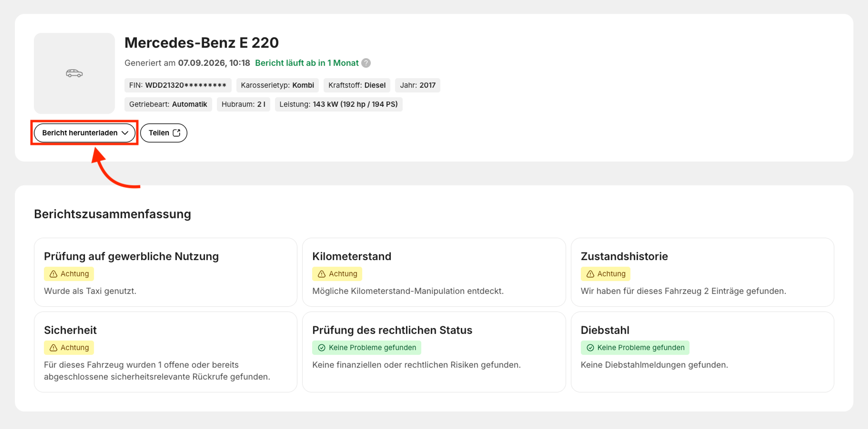Click the Teilen share button
868x429 pixels.
pos(164,133)
